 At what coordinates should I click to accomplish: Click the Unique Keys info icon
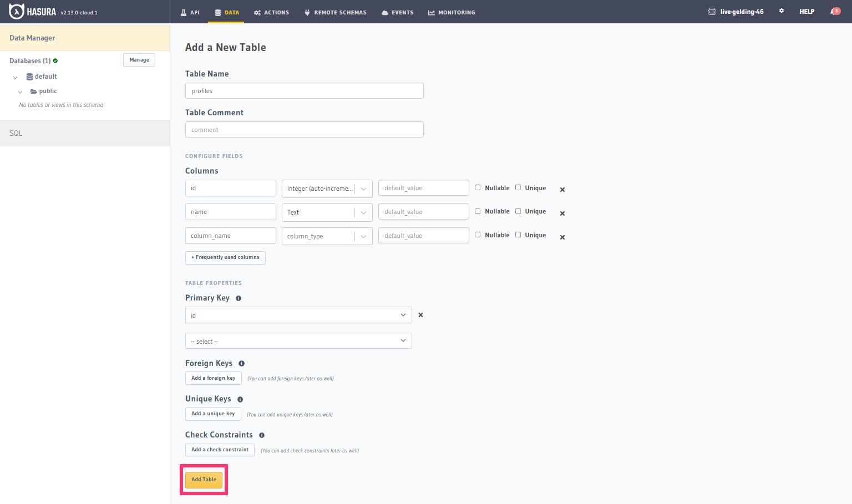(240, 399)
